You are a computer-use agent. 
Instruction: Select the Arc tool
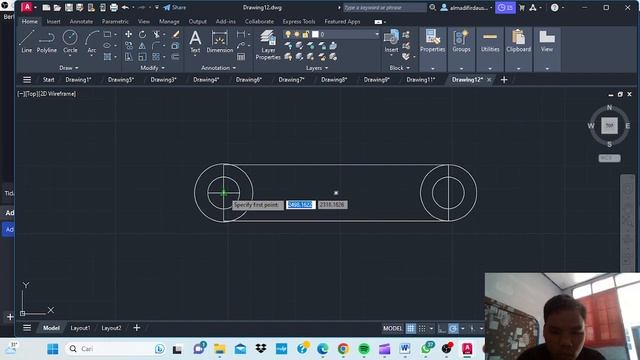coord(92,41)
